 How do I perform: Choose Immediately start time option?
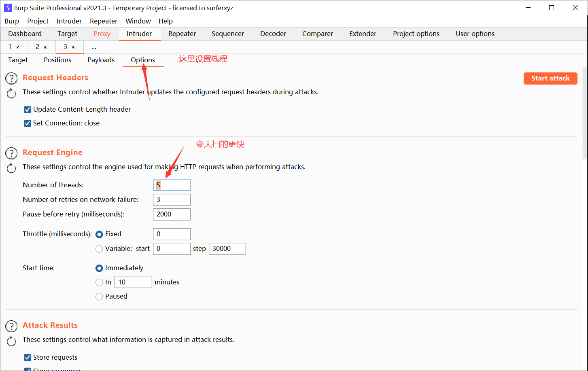(x=99, y=268)
